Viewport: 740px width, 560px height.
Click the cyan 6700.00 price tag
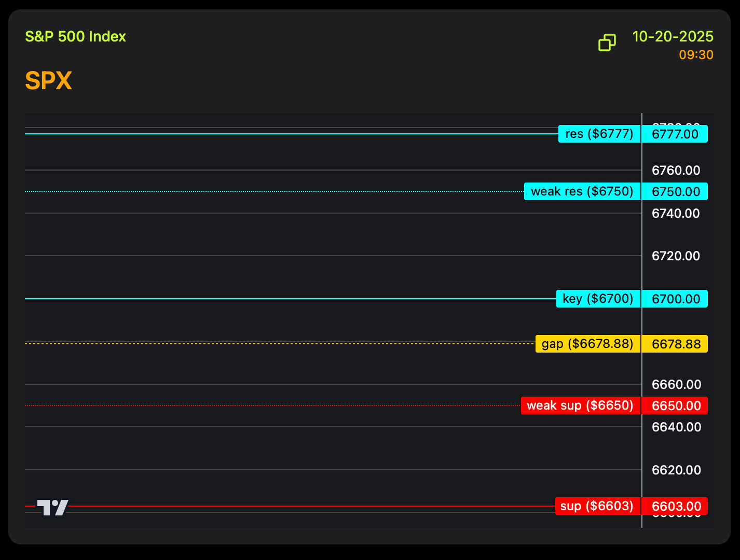(675, 299)
